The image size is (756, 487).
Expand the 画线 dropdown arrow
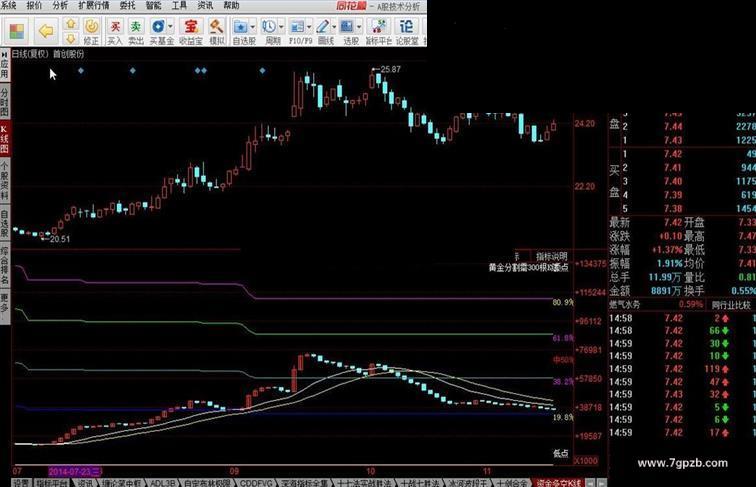tap(334, 27)
